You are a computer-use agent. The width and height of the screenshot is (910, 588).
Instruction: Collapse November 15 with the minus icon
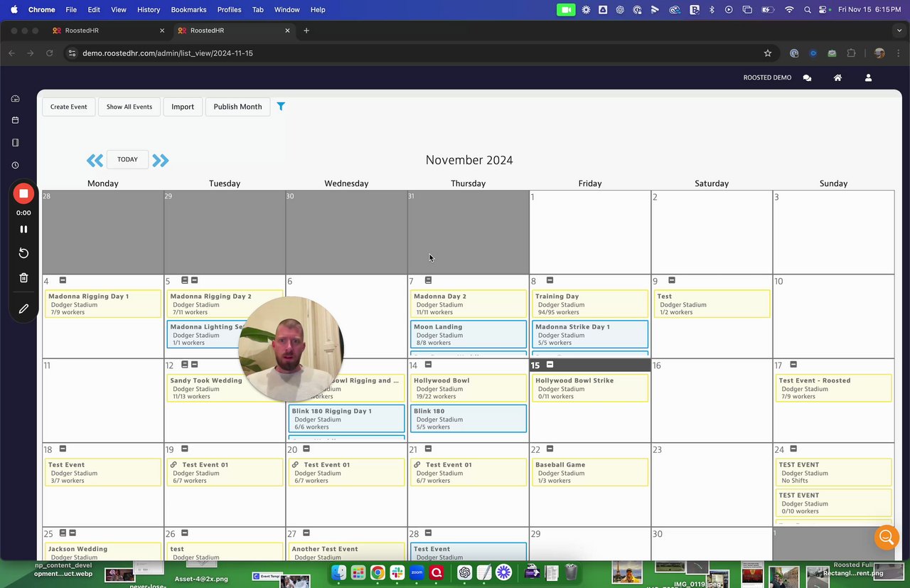(550, 365)
